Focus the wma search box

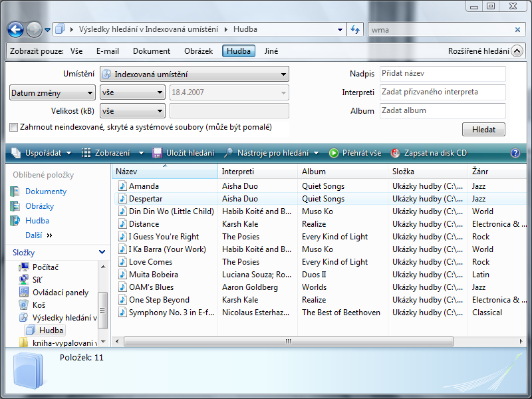[441, 30]
